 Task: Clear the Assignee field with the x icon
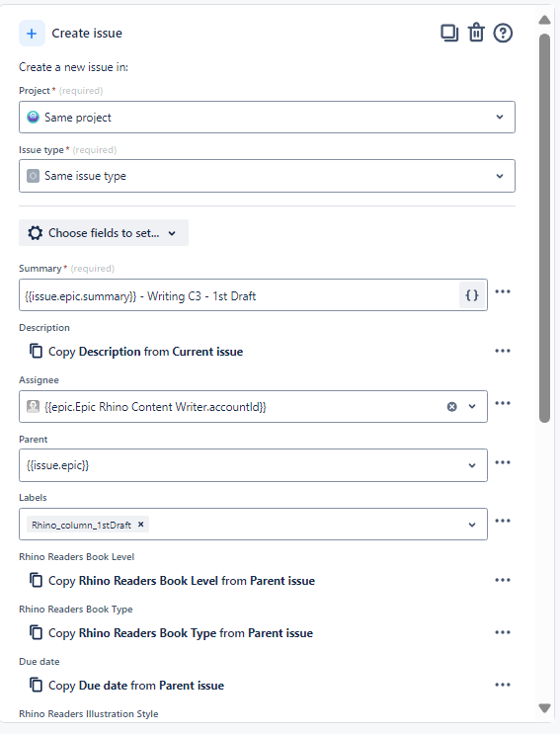tap(452, 406)
